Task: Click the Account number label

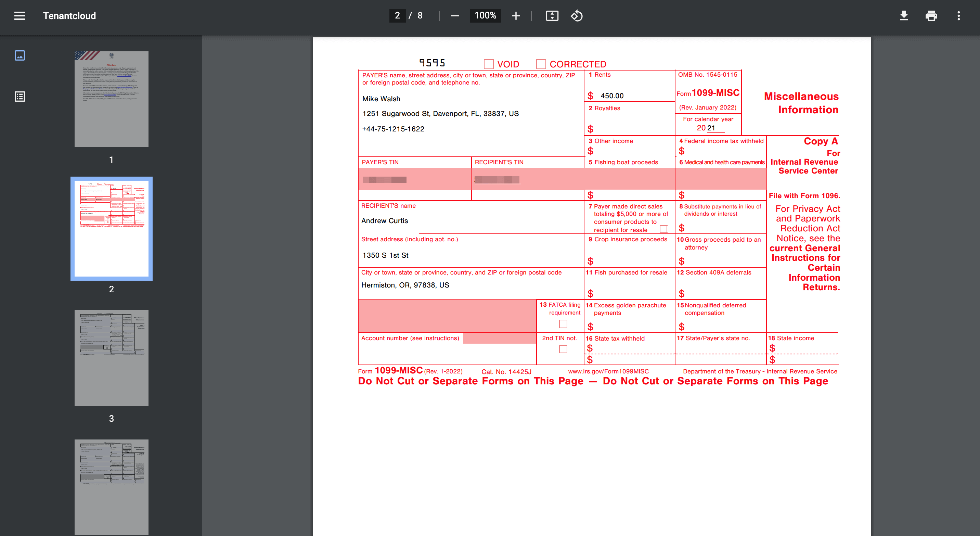Action: (x=410, y=338)
